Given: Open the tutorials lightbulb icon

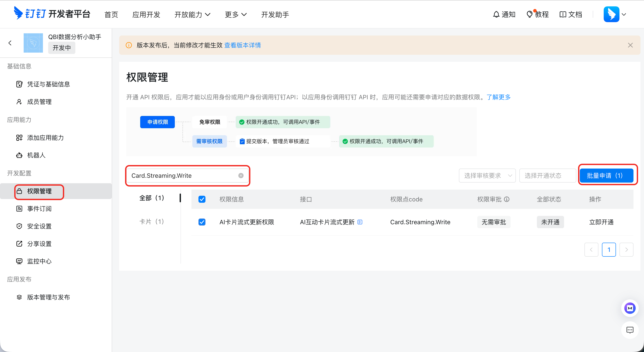Looking at the screenshot, I should 529,14.
